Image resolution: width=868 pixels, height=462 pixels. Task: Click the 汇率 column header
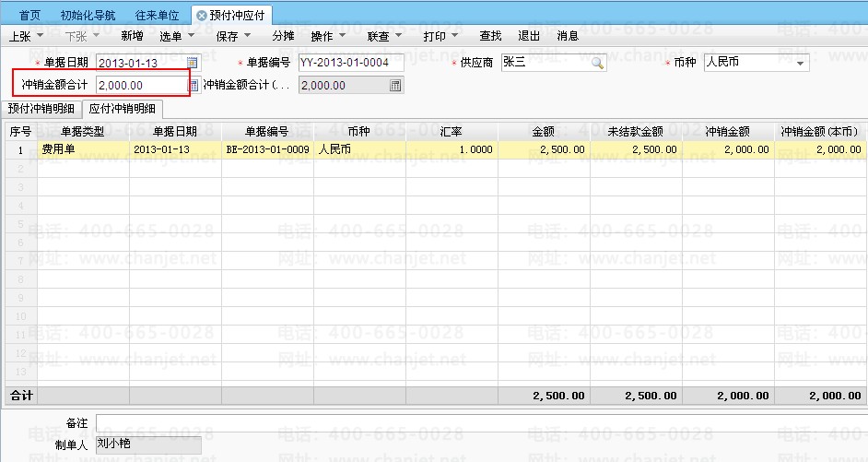[x=452, y=132]
